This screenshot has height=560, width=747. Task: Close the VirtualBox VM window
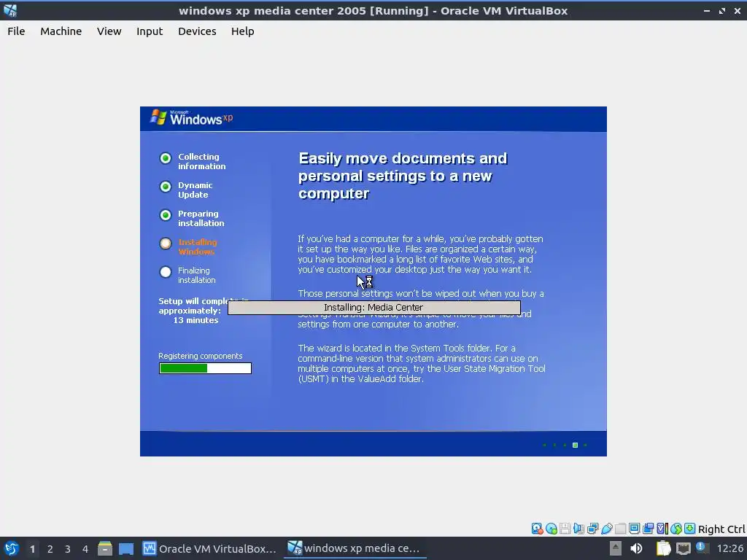[x=738, y=10]
